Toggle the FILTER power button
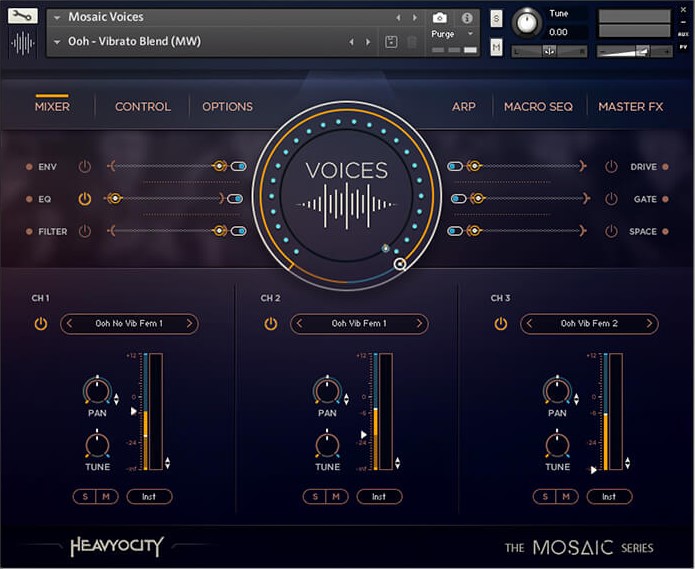 coord(85,231)
